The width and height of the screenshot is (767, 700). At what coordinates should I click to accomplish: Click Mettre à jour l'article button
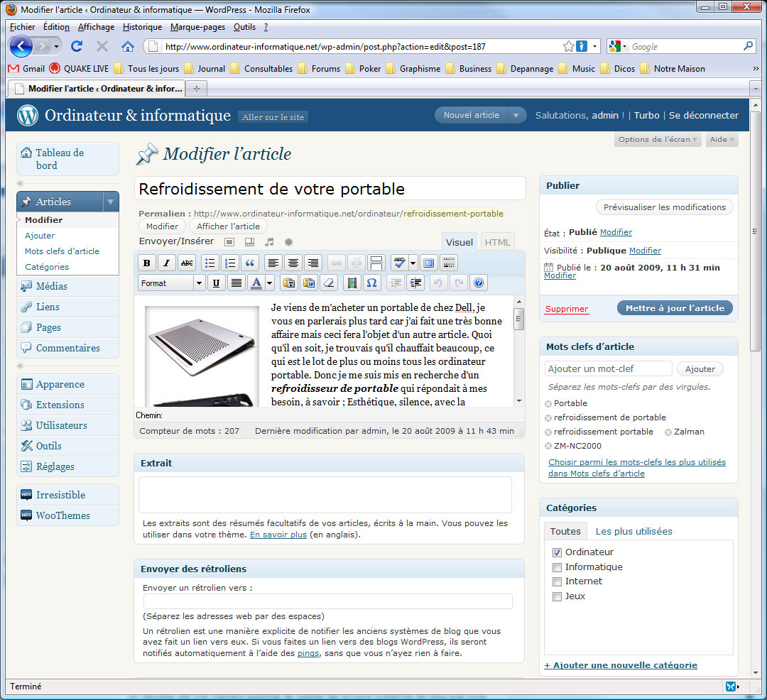pos(675,308)
